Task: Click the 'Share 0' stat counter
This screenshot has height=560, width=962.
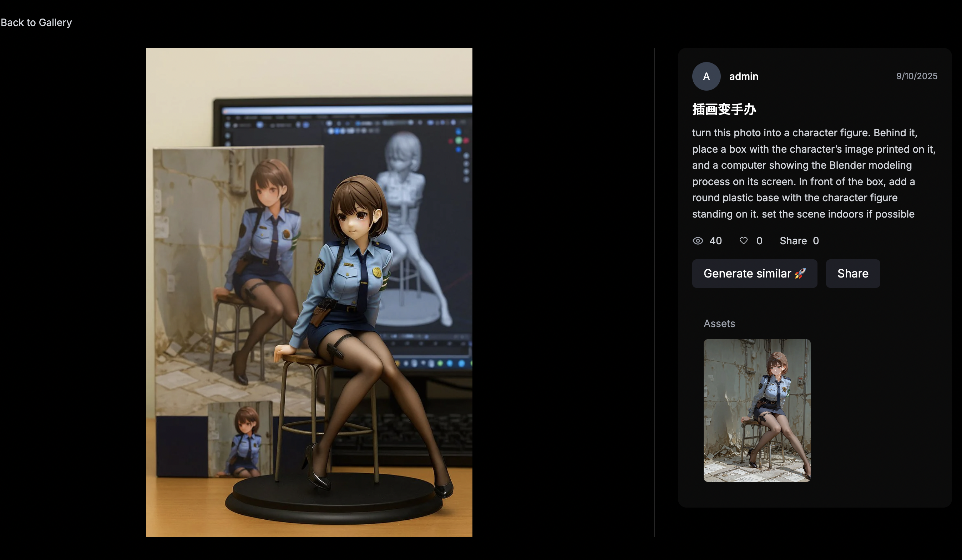Action: tap(799, 241)
